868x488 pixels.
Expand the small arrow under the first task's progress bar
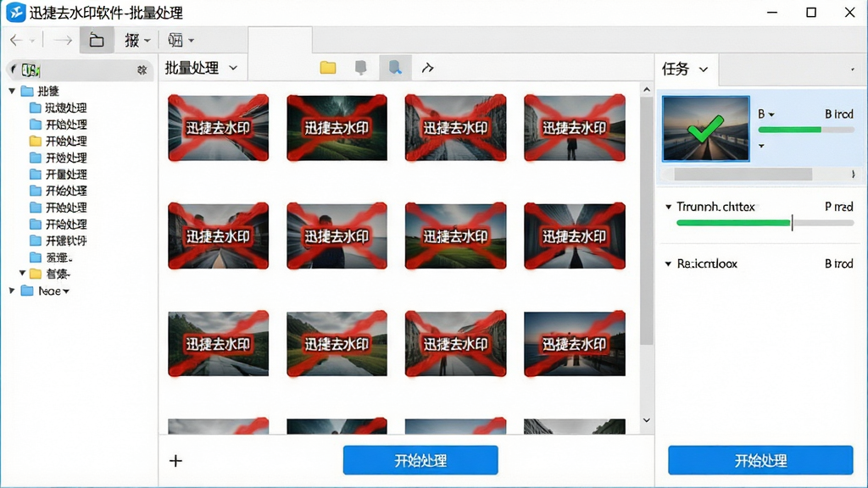click(761, 146)
